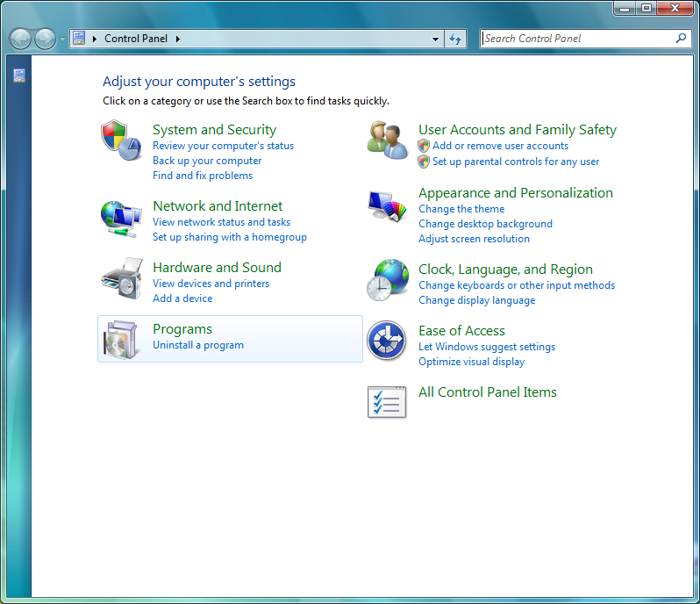The width and height of the screenshot is (700, 604).
Task: Click shield icon beside Add or remove user accounts
Action: [x=424, y=146]
